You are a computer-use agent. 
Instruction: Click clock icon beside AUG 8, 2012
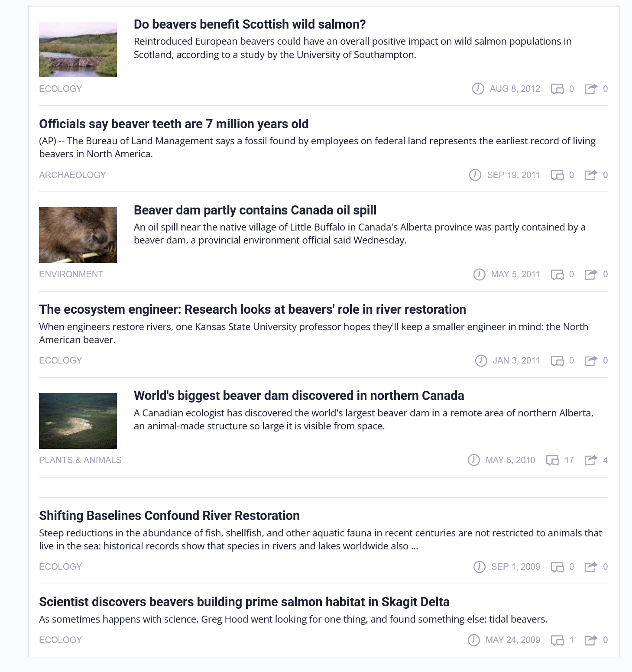[478, 89]
